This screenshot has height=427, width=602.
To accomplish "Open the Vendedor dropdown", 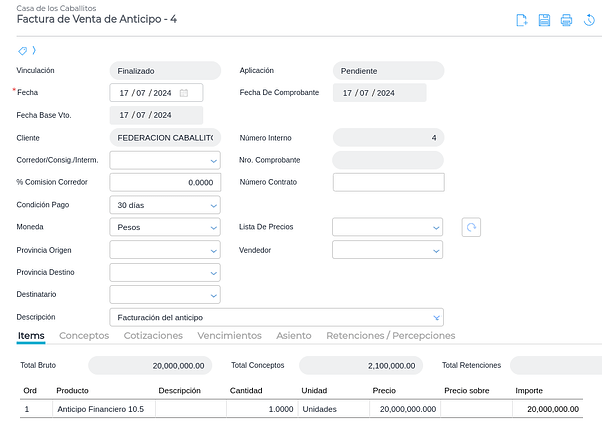I will 436,250.
